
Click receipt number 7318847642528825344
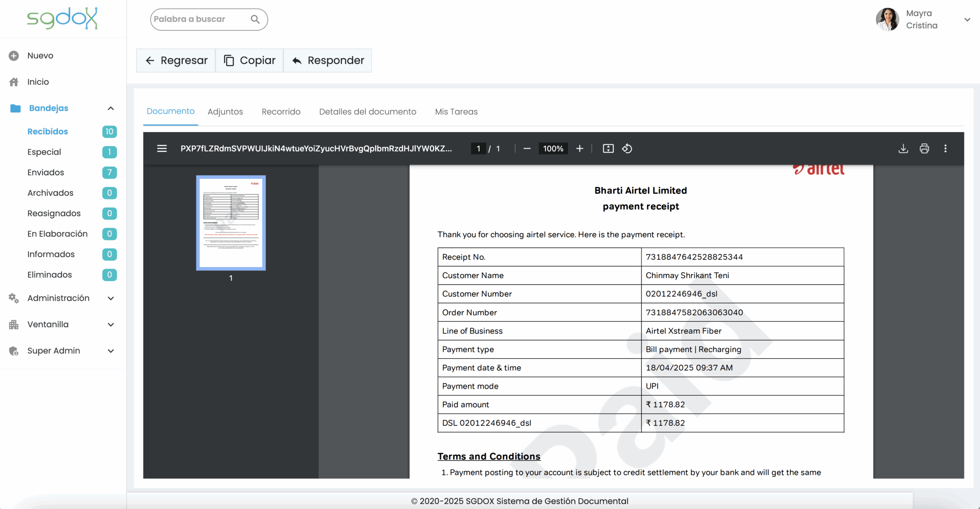coord(694,257)
